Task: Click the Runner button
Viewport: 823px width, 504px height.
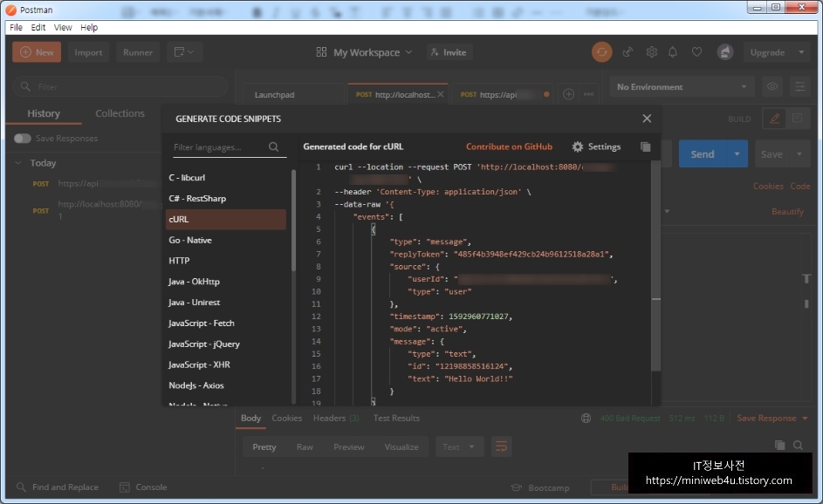Action: tap(138, 52)
